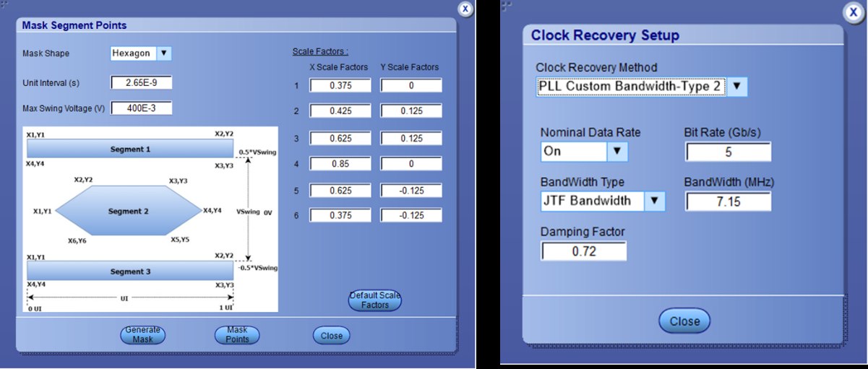Click Close in Clock Recovery Setup dialog
Viewport: 868px width, 369px height.
684,321
